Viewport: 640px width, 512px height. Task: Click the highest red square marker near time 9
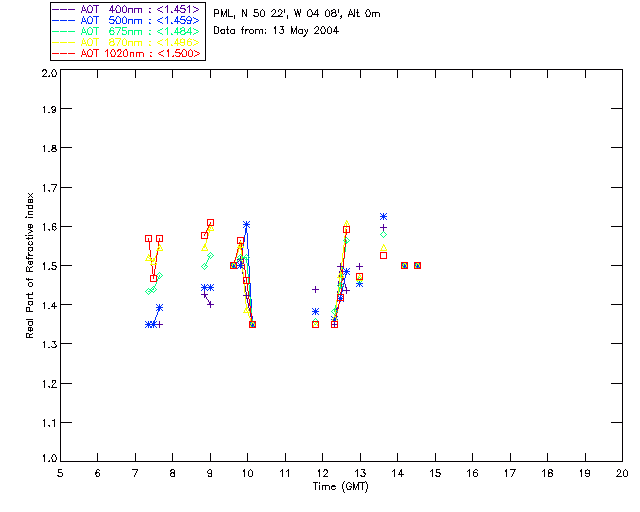point(210,223)
